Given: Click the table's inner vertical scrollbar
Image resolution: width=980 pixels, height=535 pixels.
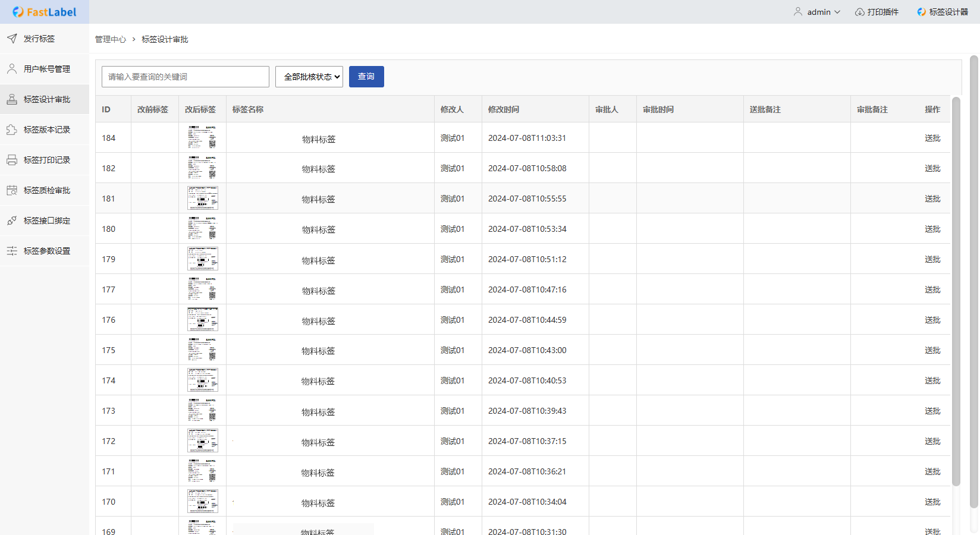Looking at the screenshot, I should pos(956,291).
